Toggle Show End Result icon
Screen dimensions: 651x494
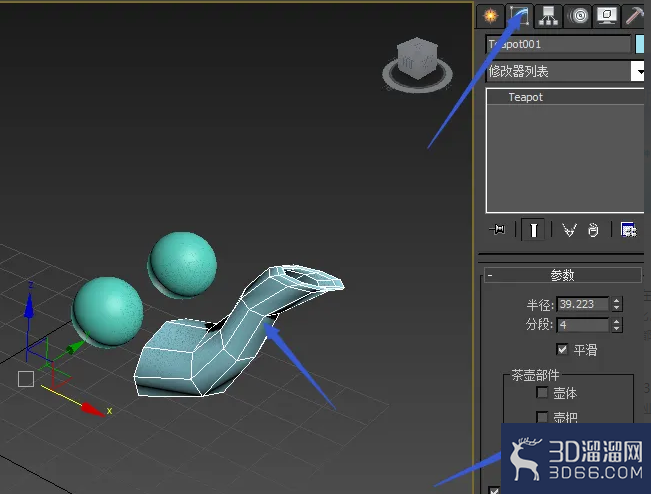(534, 229)
